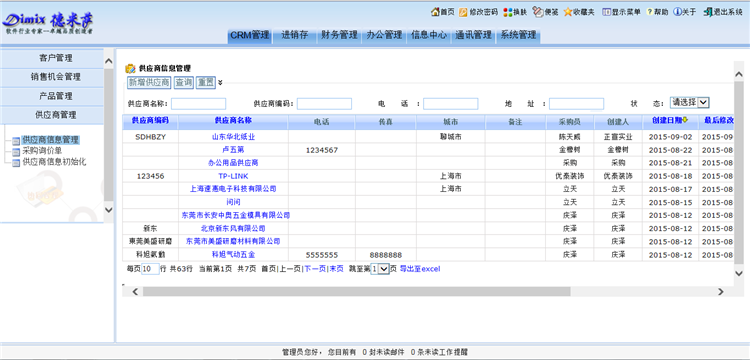Click horizontal scrollbar right arrow

coord(721,292)
